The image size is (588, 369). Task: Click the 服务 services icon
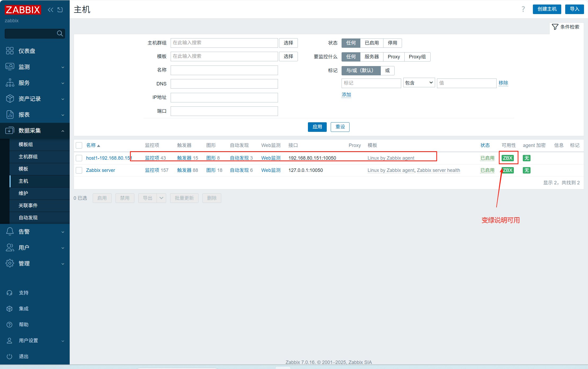[x=10, y=83]
